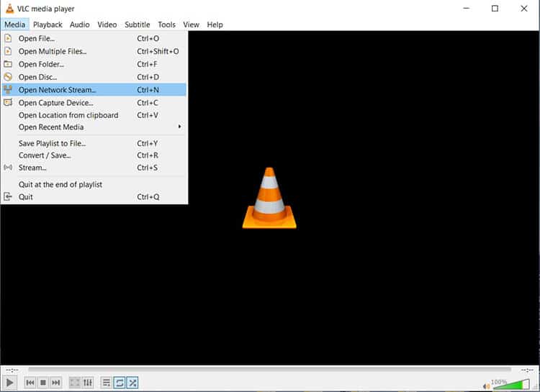Click the Open File icon
Screen dimensions: 540x392
(x=8, y=38)
